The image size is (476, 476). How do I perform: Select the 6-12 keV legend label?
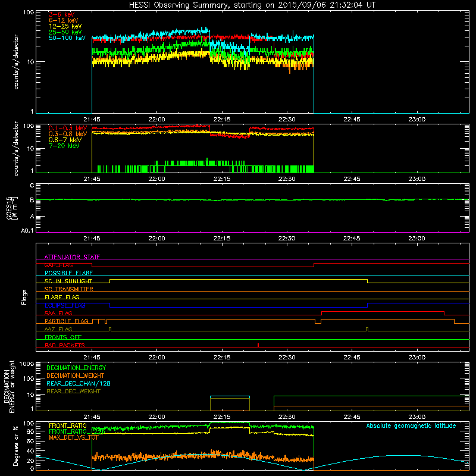pyautogui.click(x=64, y=20)
